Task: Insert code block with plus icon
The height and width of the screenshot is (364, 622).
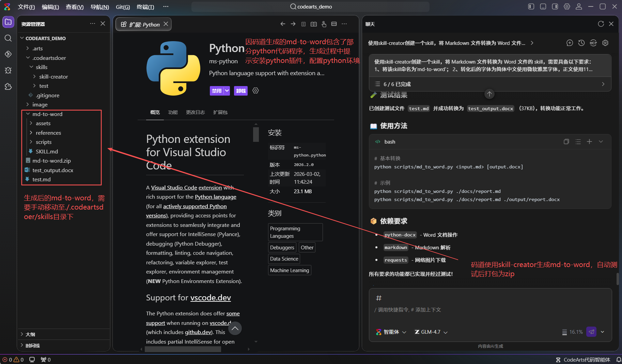Action: pos(589,142)
